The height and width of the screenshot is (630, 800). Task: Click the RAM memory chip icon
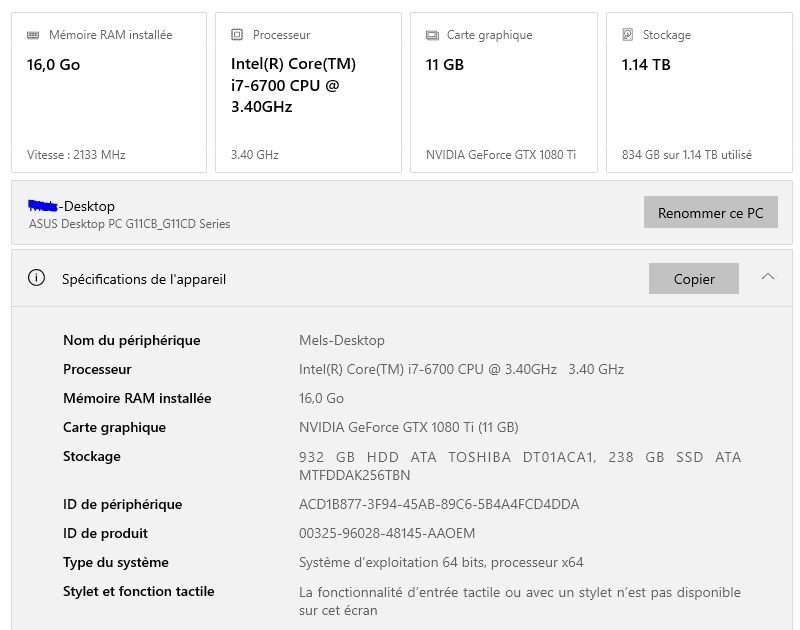click(33, 35)
